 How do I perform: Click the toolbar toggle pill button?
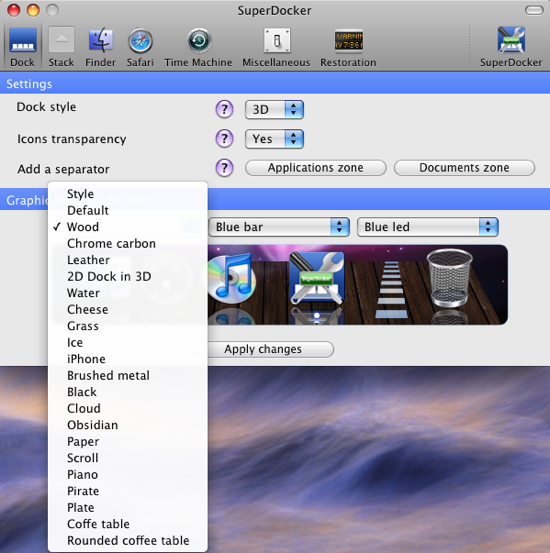[x=534, y=10]
